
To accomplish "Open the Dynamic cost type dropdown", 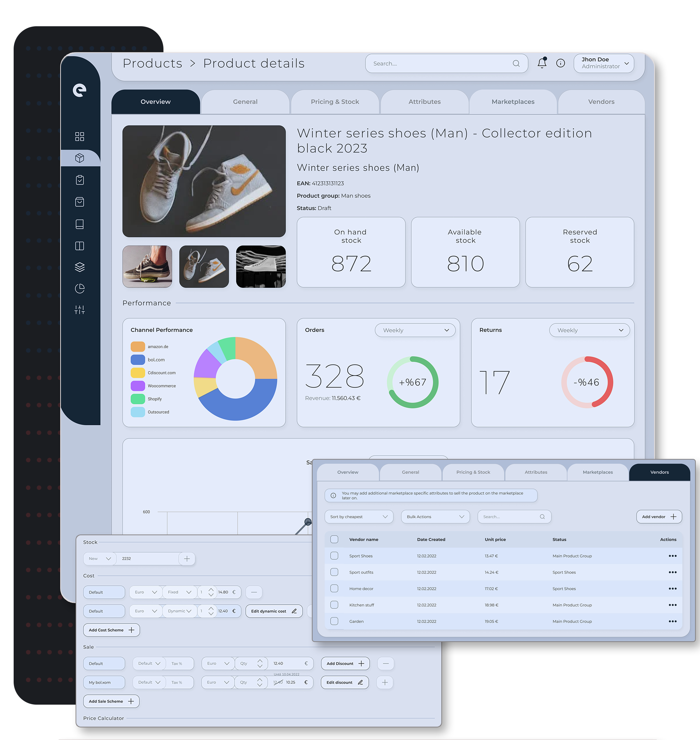I will pyautogui.click(x=180, y=611).
